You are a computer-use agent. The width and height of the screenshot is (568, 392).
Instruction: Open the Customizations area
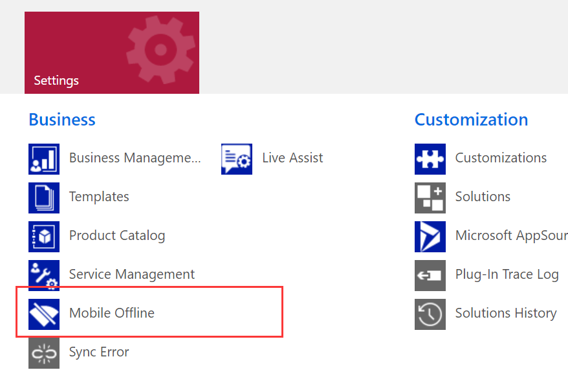[x=501, y=158]
